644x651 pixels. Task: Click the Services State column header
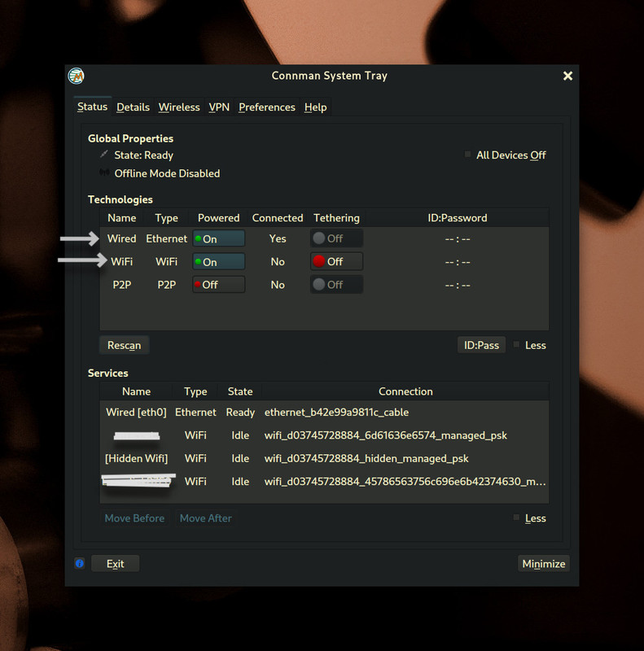240,391
